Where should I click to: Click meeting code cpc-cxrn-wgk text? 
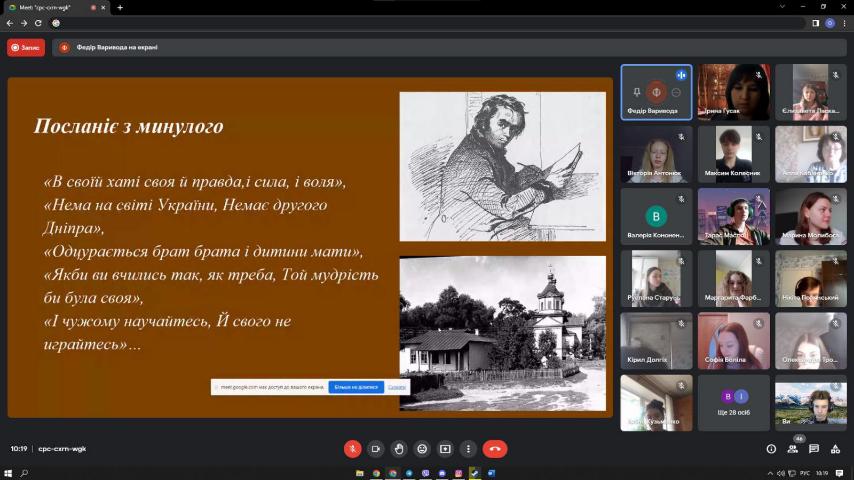[62, 449]
